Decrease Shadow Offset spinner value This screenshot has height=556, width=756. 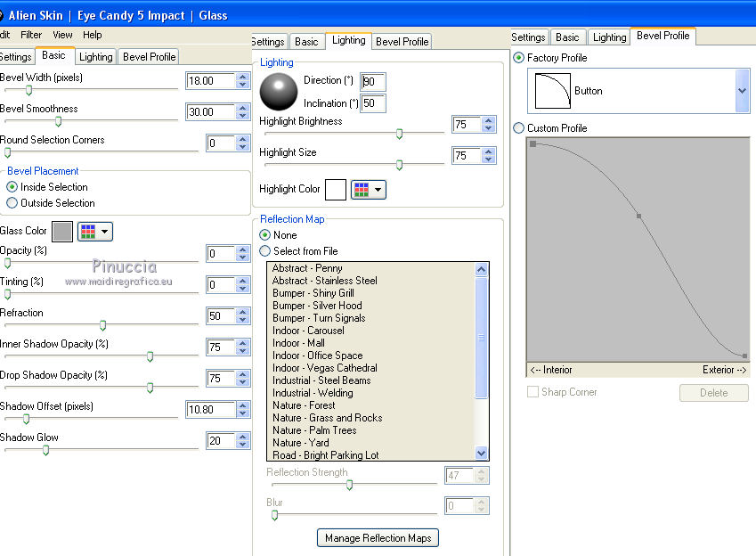[243, 413]
